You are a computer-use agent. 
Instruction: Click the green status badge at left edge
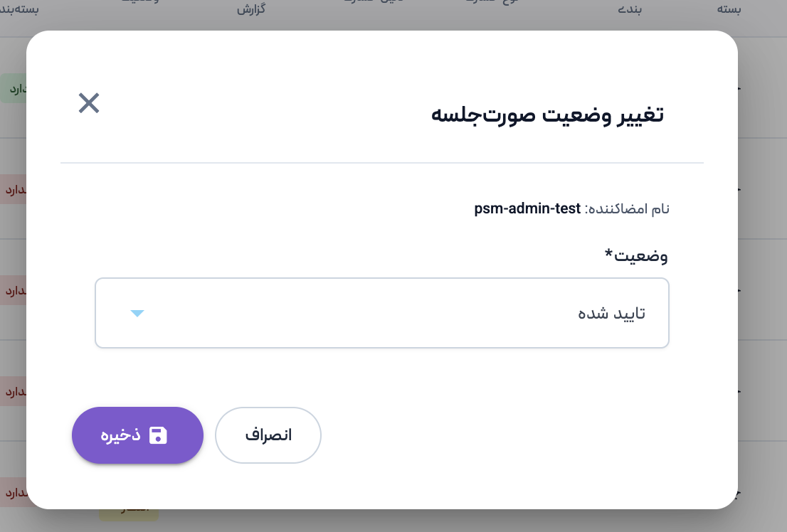pos(14,88)
